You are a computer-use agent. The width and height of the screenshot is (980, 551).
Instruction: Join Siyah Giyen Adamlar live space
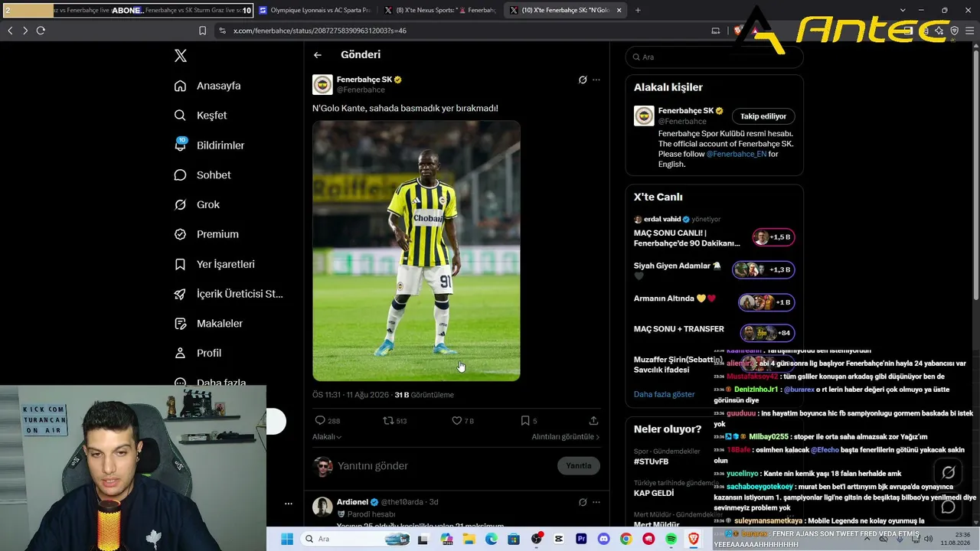pyautogui.click(x=763, y=269)
